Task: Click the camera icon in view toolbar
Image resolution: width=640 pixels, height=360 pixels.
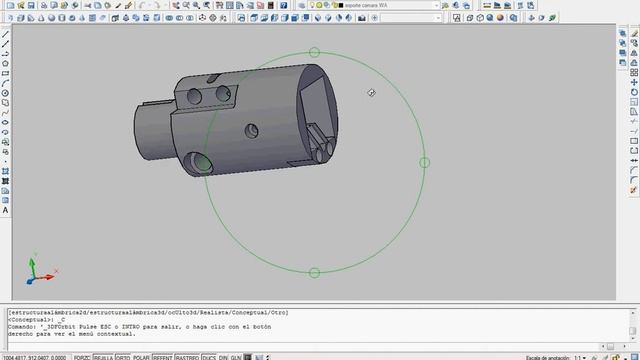Action: point(362,18)
